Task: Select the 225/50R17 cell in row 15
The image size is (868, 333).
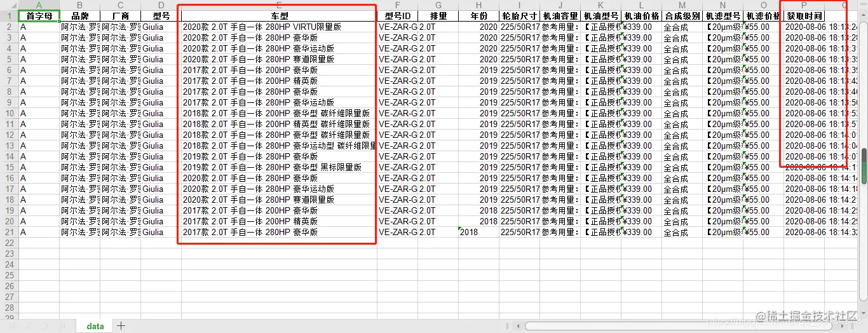Action: 519,167
